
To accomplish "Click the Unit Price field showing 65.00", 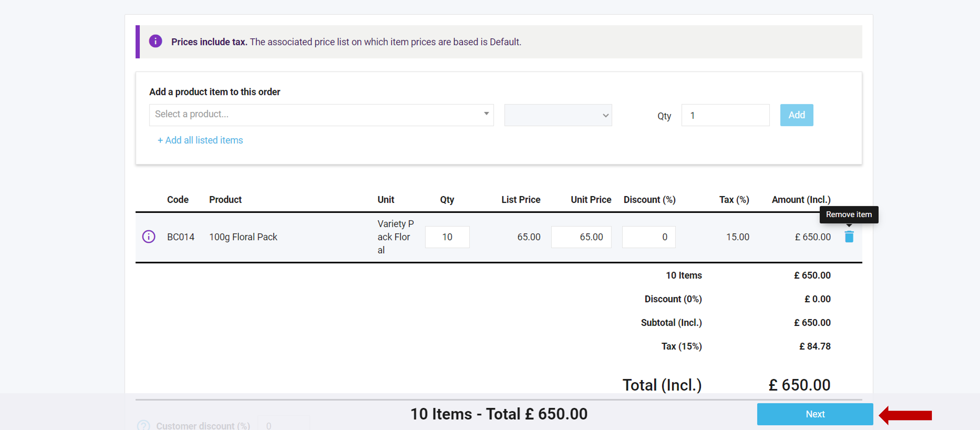I will [581, 237].
